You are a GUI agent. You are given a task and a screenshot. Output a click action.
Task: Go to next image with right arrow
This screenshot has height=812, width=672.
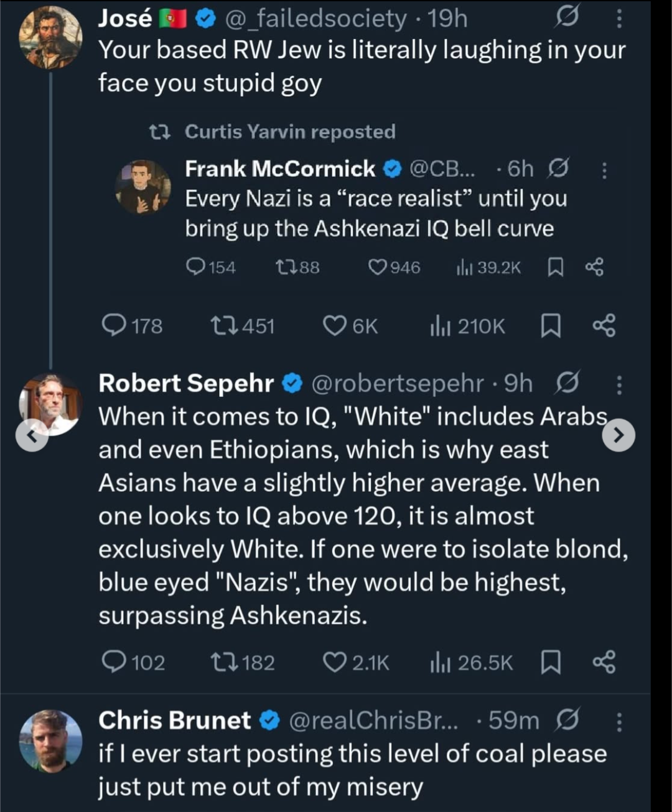click(618, 436)
